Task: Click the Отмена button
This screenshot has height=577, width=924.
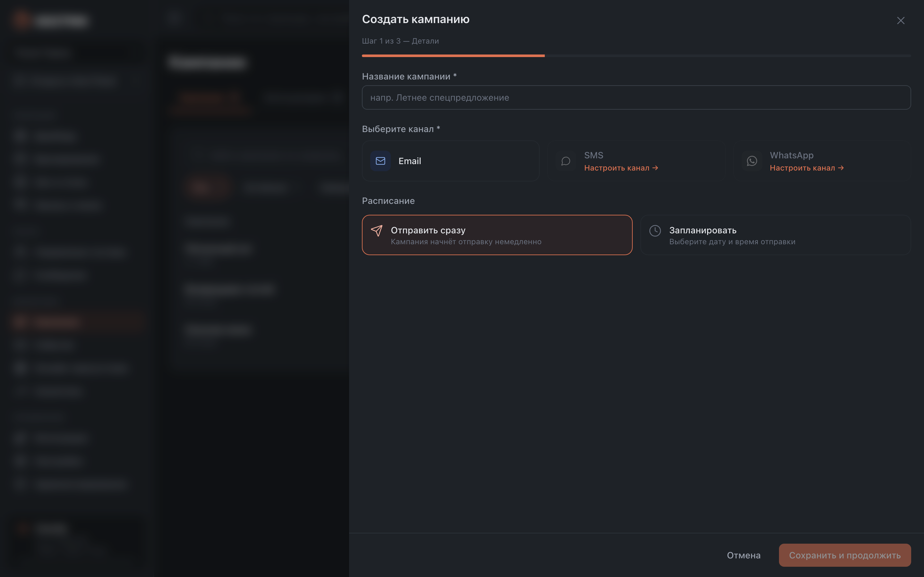Action: (x=743, y=555)
